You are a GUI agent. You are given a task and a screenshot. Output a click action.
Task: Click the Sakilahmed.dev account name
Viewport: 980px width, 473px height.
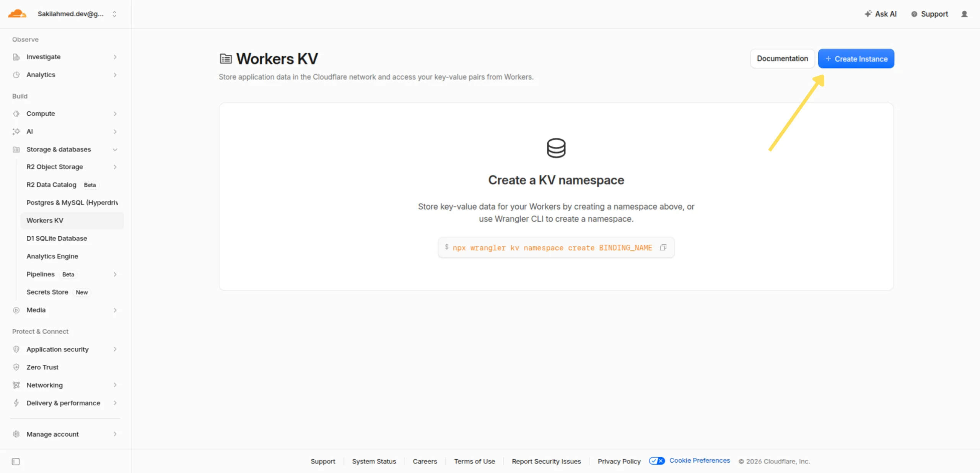point(70,14)
